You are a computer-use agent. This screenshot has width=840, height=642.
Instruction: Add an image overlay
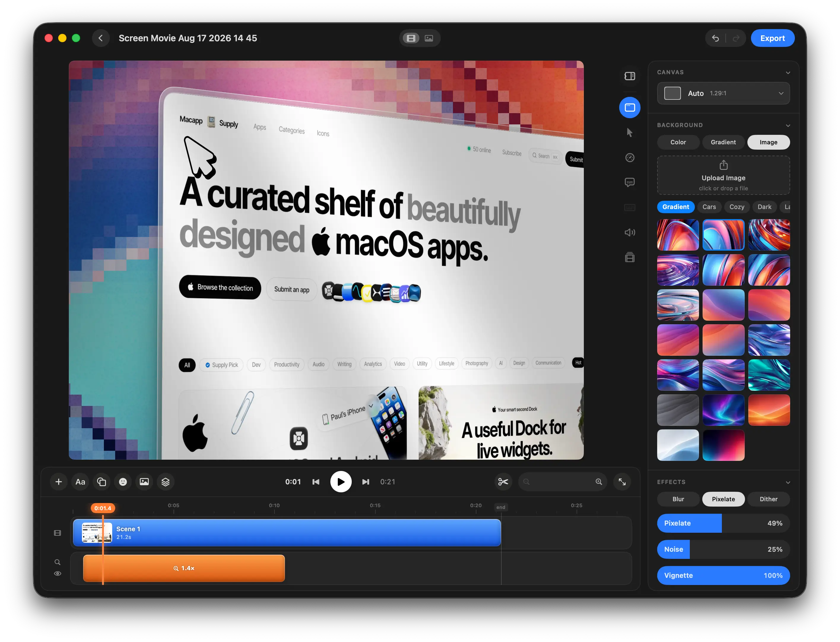144,482
